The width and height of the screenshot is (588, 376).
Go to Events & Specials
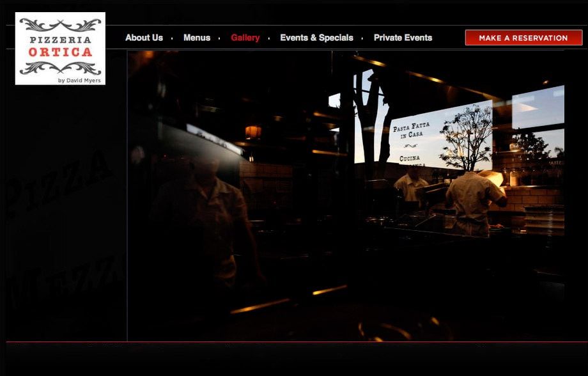pos(316,38)
